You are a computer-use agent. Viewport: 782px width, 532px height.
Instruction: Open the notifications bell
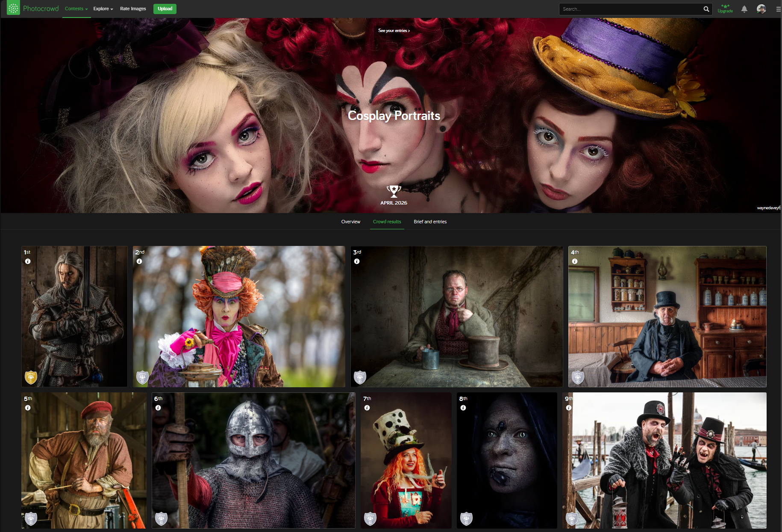pos(744,9)
